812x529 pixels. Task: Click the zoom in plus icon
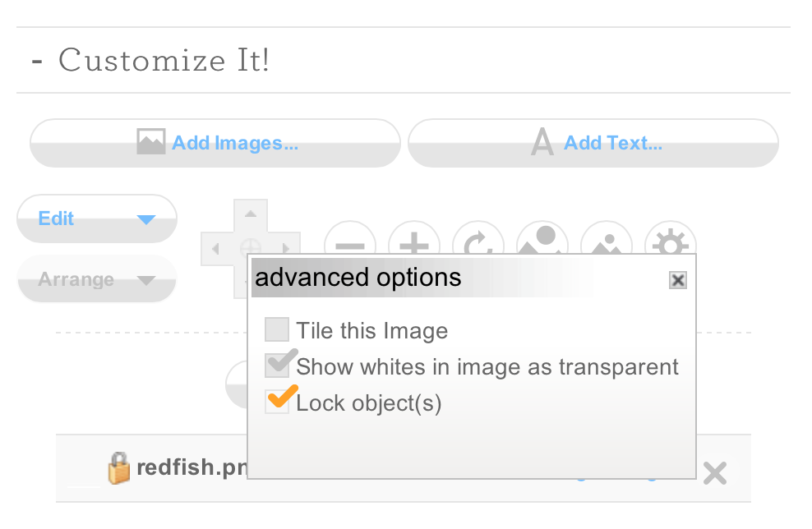click(x=414, y=238)
